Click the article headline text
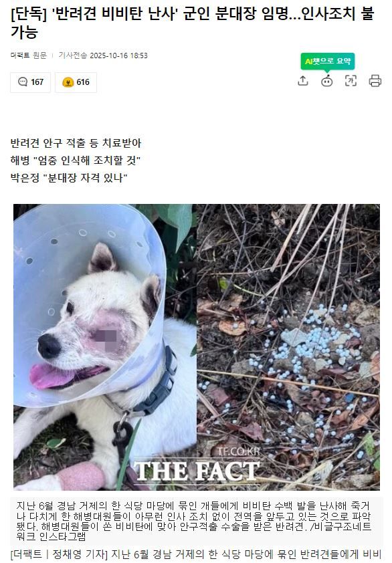 (x=193, y=23)
